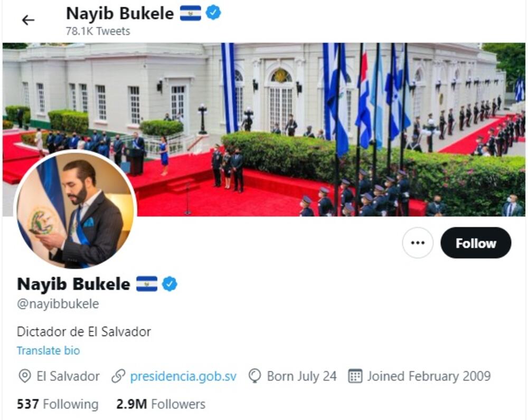Open the circular profile picture
The height and width of the screenshot is (420, 528).
pyautogui.click(x=76, y=209)
